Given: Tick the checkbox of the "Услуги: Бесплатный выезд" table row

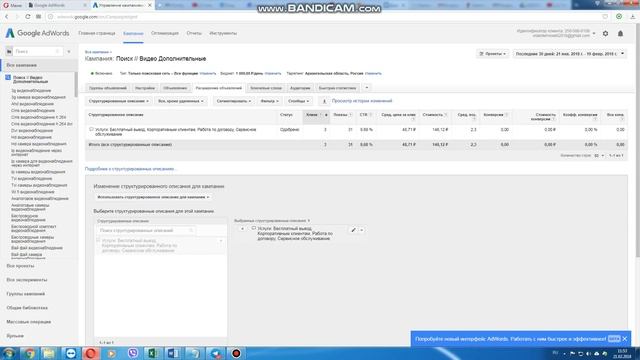Looking at the screenshot, I should coord(91,129).
